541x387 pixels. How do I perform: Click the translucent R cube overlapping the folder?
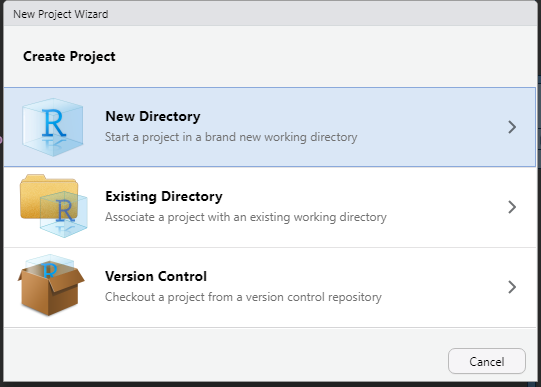click(64, 214)
